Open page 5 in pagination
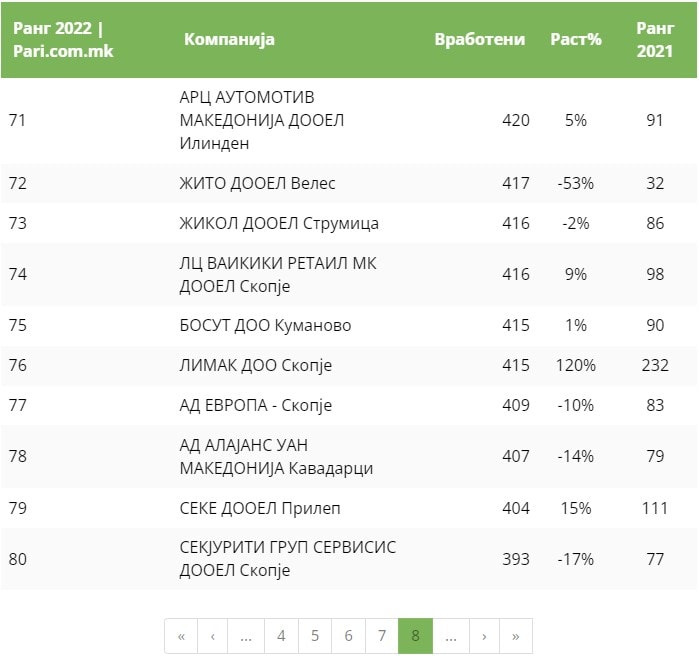699x670 pixels. [315, 636]
